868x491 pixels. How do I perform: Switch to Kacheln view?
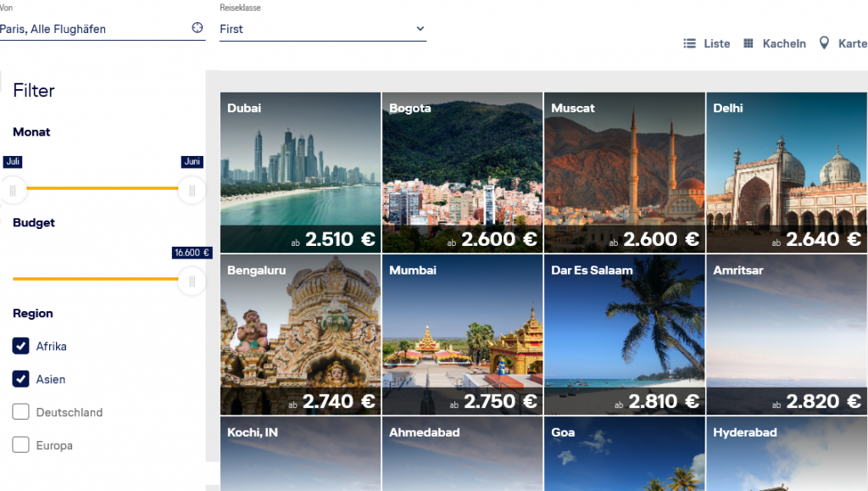(775, 43)
